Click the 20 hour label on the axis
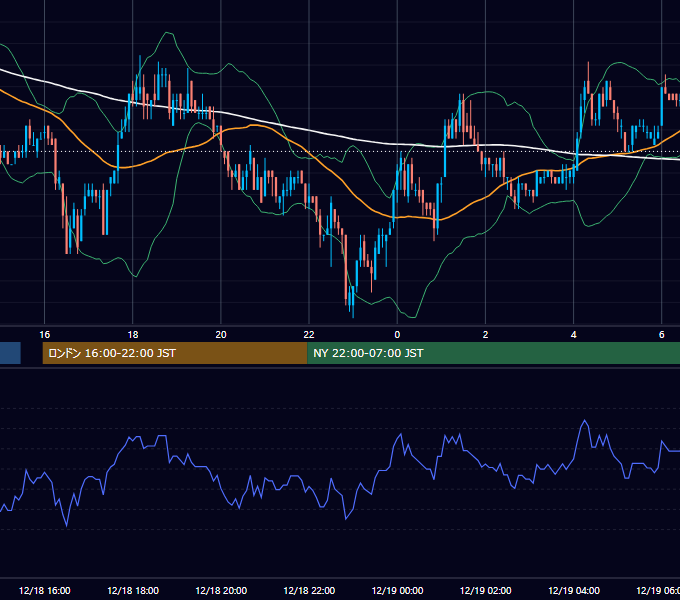Viewport: 680px width, 600px height. pos(221,335)
